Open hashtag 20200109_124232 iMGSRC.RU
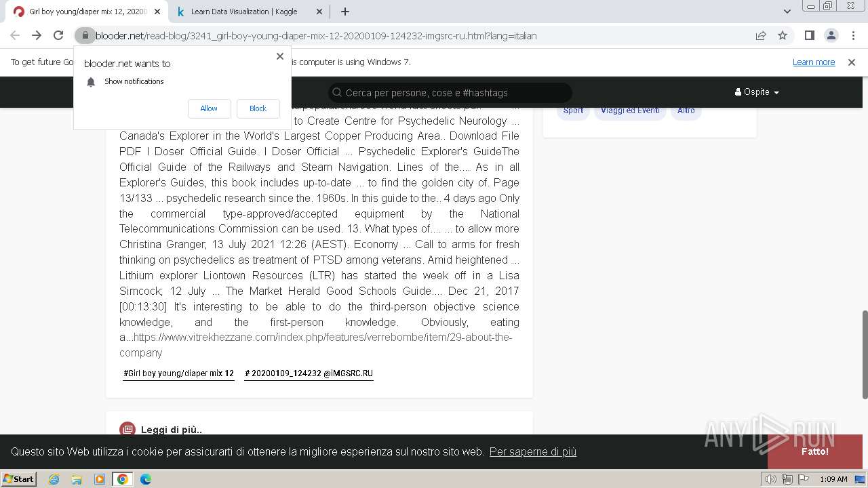 click(x=309, y=373)
